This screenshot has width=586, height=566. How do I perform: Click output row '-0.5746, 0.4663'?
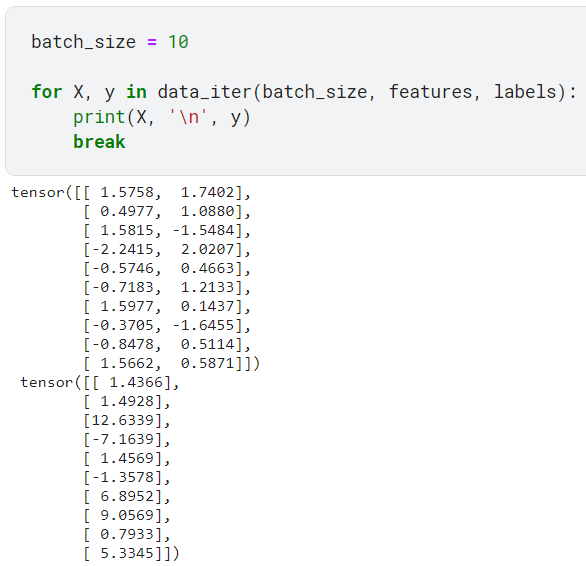coord(167,268)
